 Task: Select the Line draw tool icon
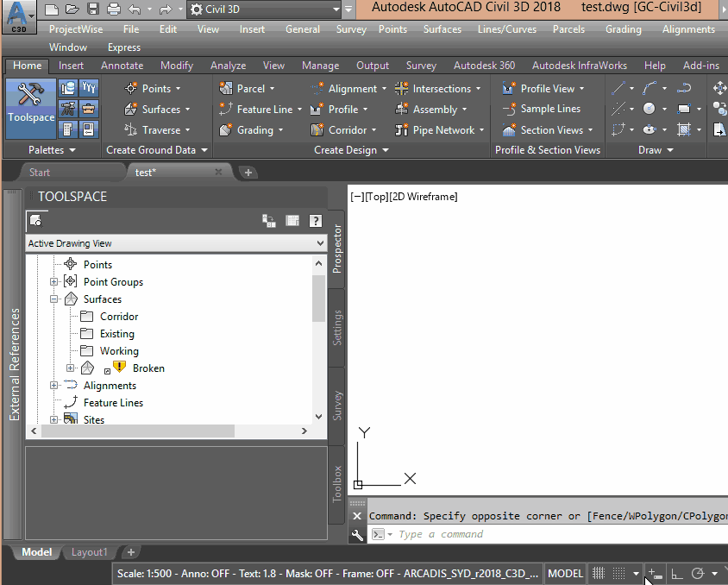618,88
